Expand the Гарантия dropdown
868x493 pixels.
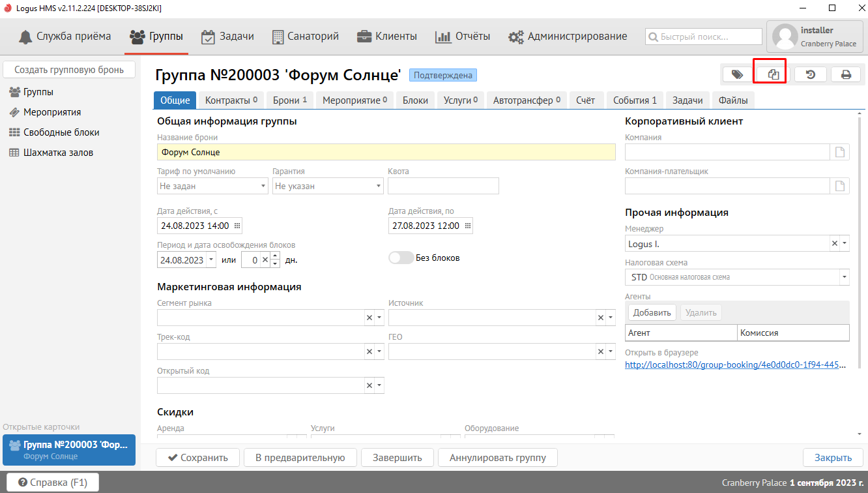coord(379,186)
